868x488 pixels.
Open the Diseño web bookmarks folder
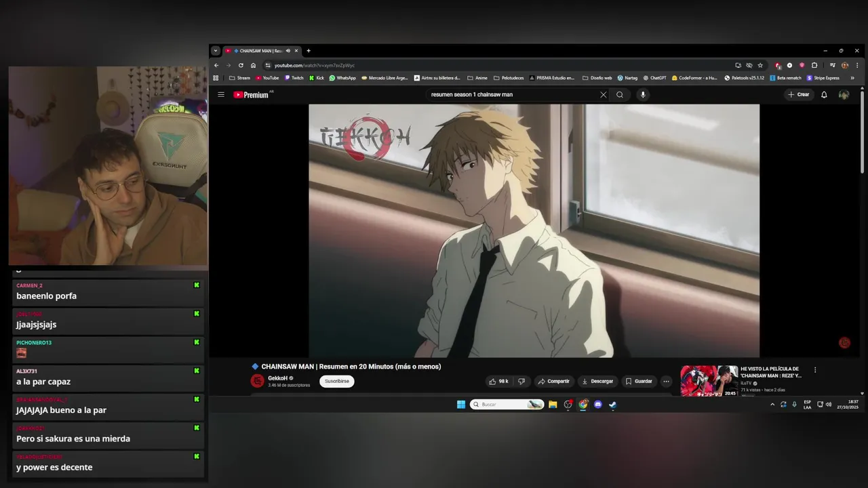(x=597, y=78)
